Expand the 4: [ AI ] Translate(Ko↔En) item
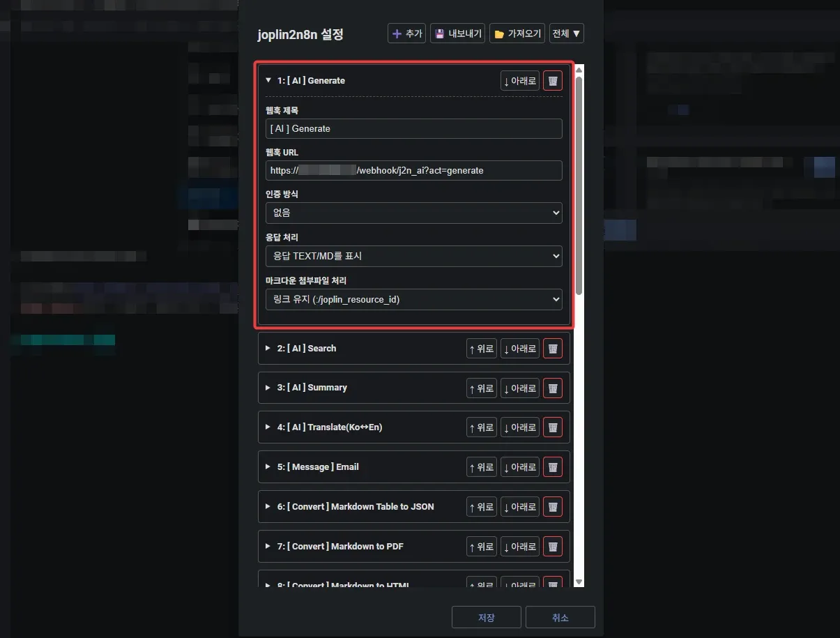The width and height of the screenshot is (840, 638). (x=268, y=427)
